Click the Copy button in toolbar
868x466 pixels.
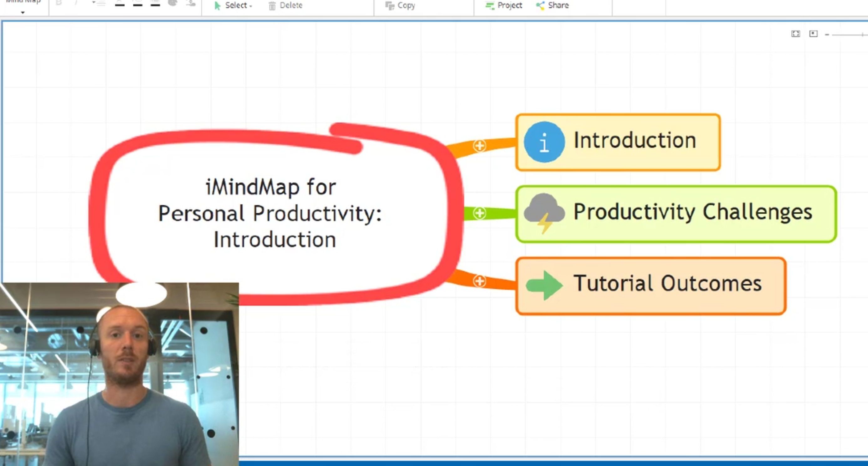400,5
